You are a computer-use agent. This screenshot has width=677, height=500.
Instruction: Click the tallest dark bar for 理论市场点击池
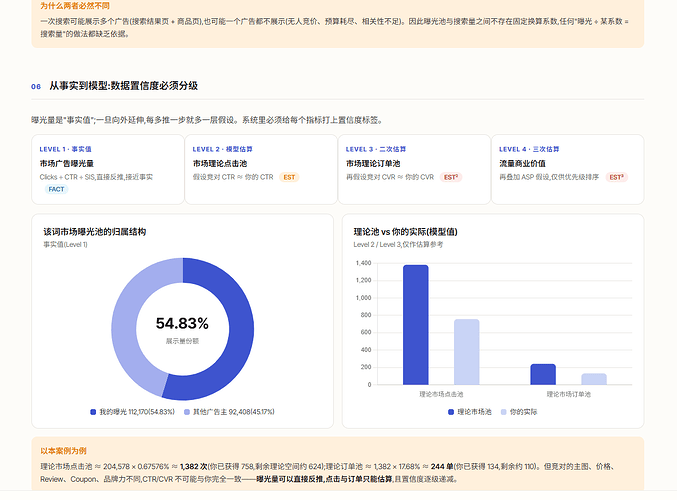point(416,325)
